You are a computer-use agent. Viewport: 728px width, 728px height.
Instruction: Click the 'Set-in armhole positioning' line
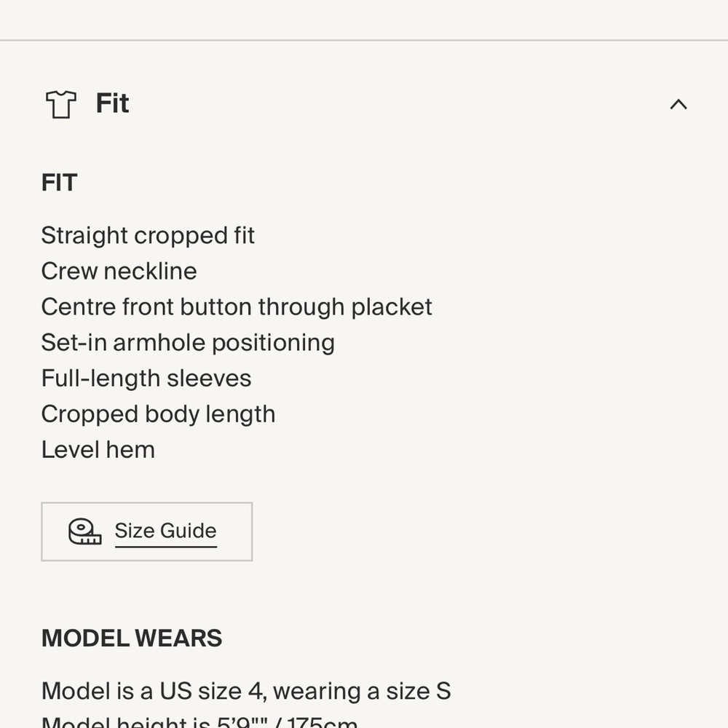(188, 342)
